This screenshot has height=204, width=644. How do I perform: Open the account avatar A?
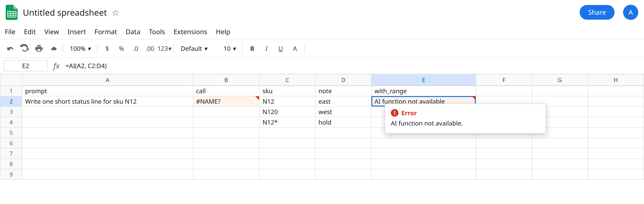[630, 12]
